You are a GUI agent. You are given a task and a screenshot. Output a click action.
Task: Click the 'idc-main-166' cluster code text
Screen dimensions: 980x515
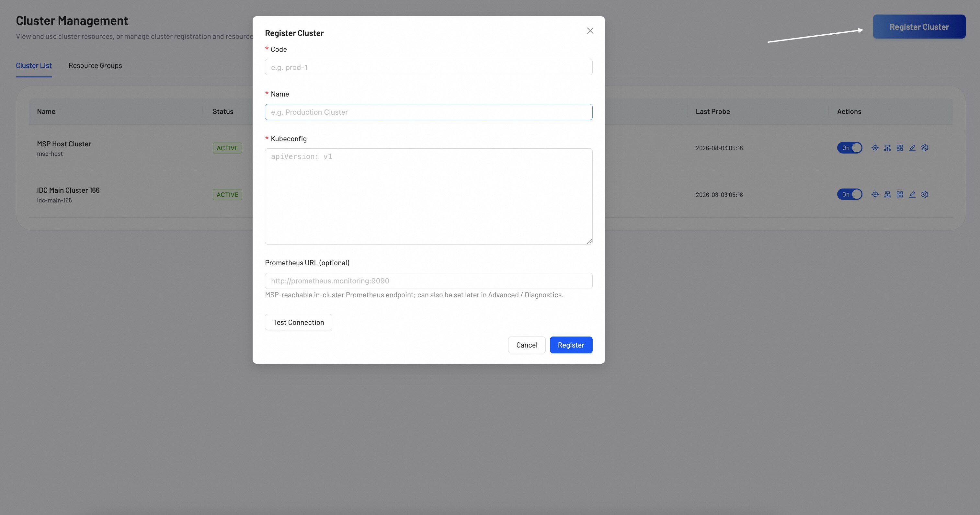tap(54, 200)
